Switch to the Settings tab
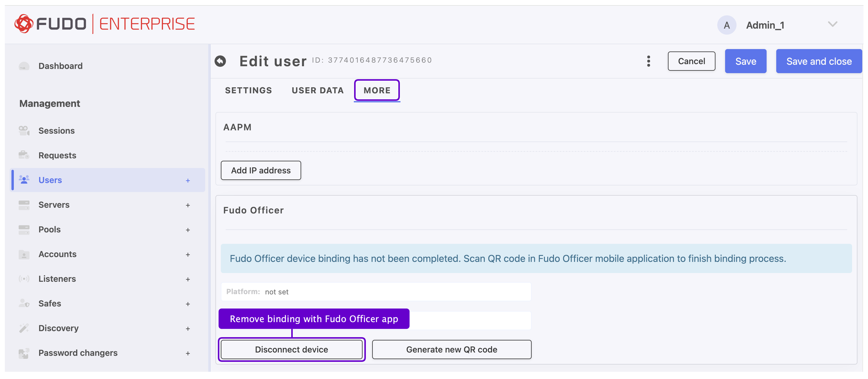Image resolution: width=868 pixels, height=379 pixels. (x=248, y=90)
